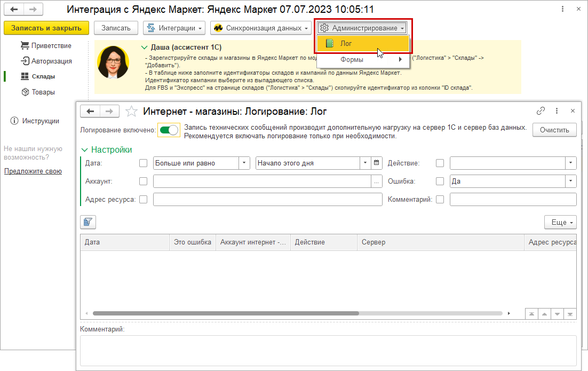
Task: Select Лог in Администрирование menu
Action: click(363, 44)
